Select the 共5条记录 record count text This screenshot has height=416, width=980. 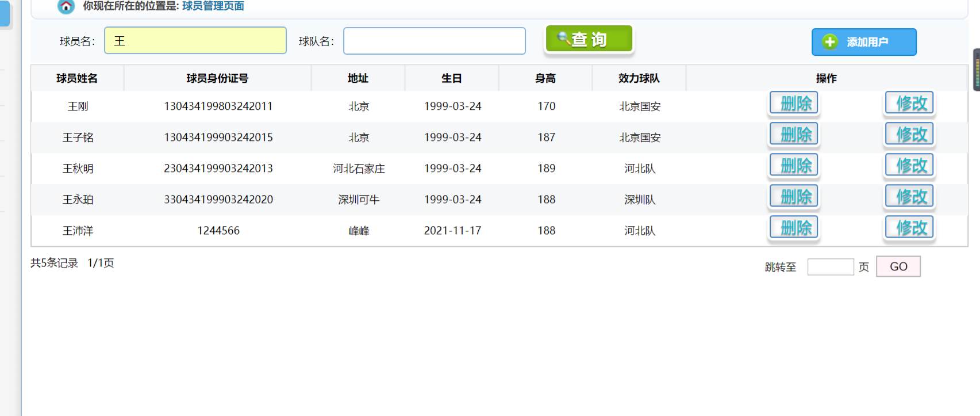point(54,263)
